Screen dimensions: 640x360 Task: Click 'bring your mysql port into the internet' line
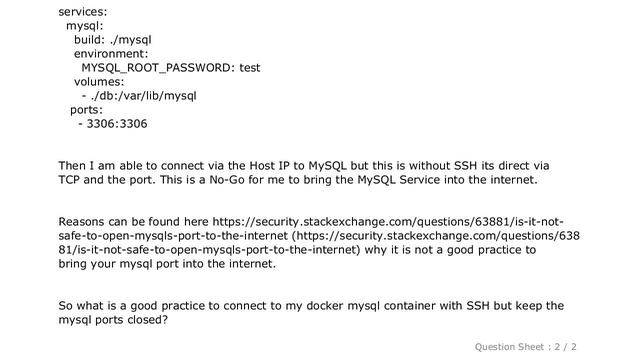tap(167, 264)
